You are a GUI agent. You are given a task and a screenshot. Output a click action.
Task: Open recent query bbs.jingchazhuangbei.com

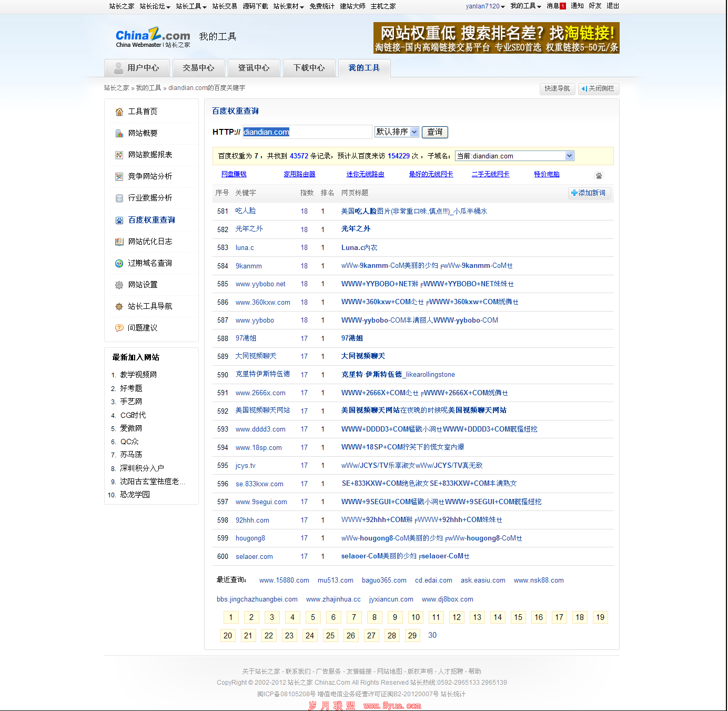click(257, 599)
